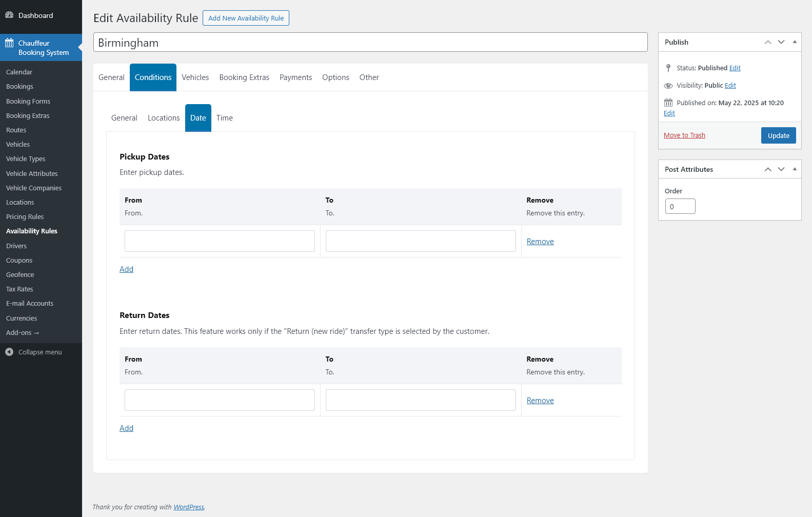This screenshot has width=812, height=517.
Task: Remove the Return Dates entry
Action: [x=540, y=401]
